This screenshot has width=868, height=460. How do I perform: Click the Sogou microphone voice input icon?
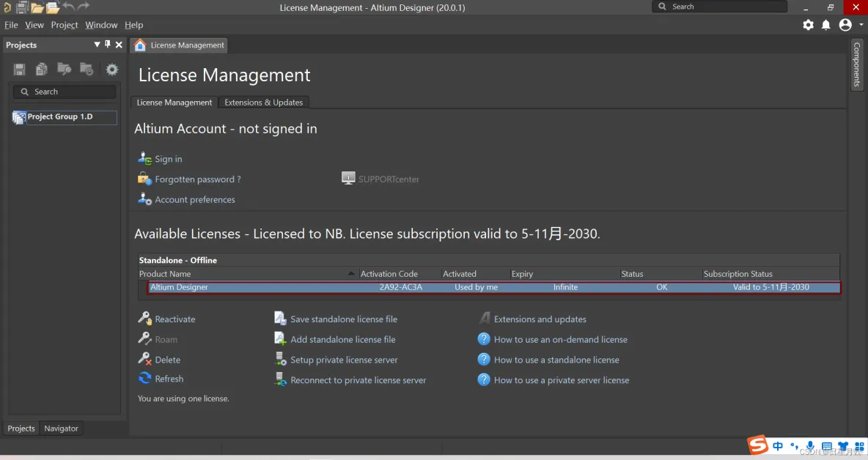tap(810, 445)
